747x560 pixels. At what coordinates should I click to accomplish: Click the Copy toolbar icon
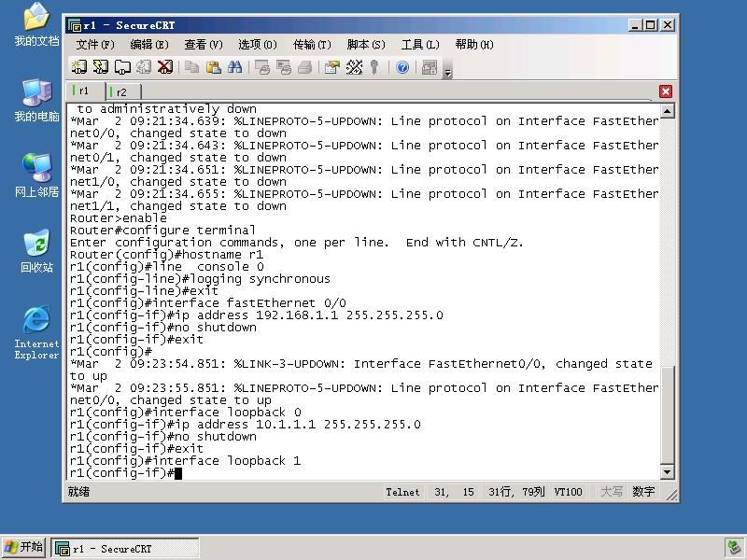tap(191, 67)
